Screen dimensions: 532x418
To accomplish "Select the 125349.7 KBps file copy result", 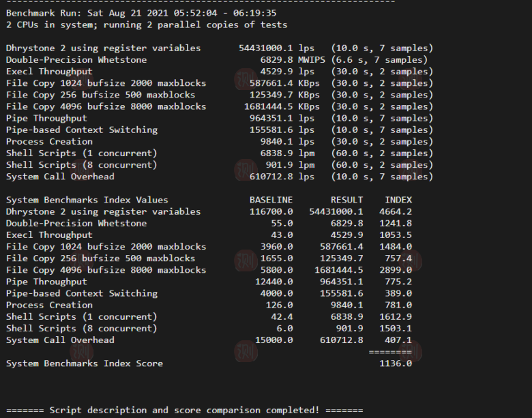I will (x=284, y=95).
